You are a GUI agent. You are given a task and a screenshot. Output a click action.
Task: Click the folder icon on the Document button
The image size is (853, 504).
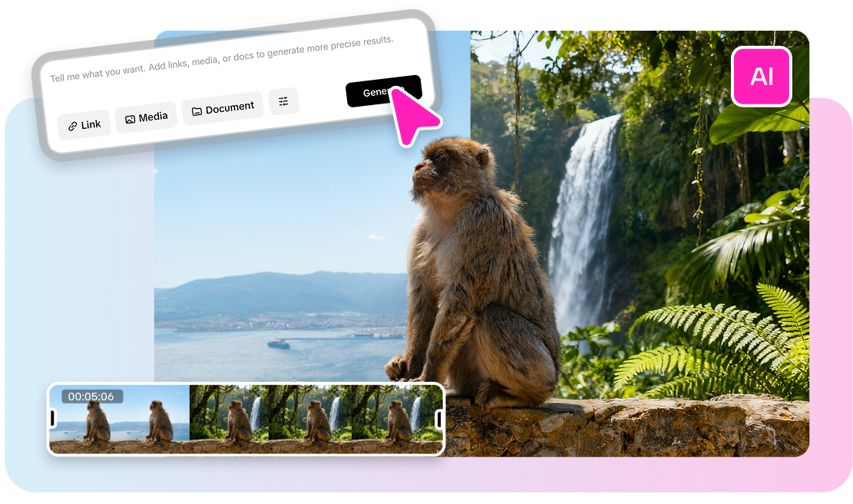tap(199, 107)
